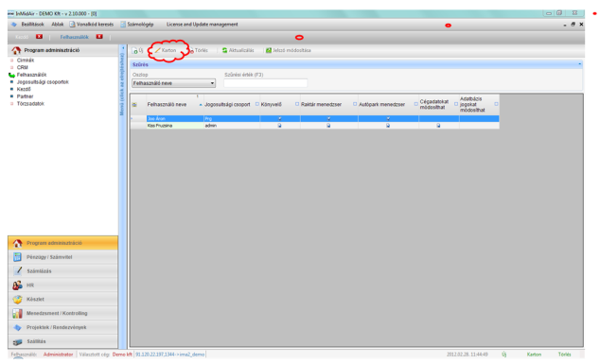The image size is (600, 364).
Task: Toggle Cégadatokat módosíthat checkbox for Kiss Fruzsina
Action: [x=438, y=126]
